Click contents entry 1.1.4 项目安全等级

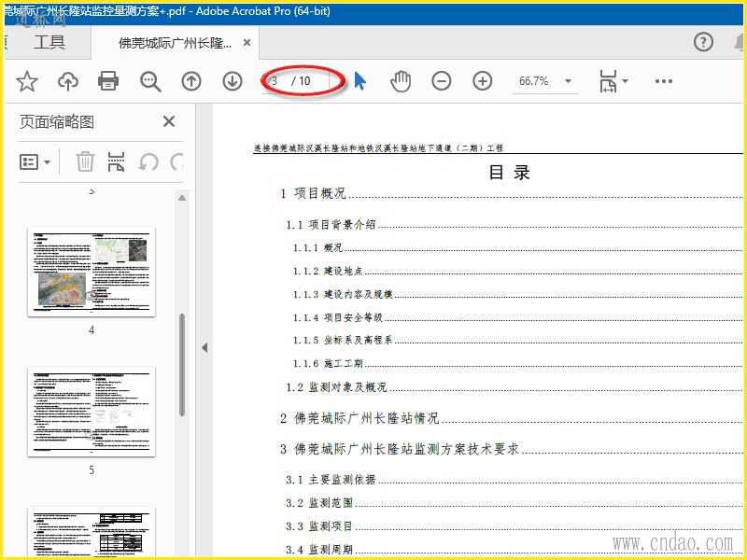[x=338, y=317]
